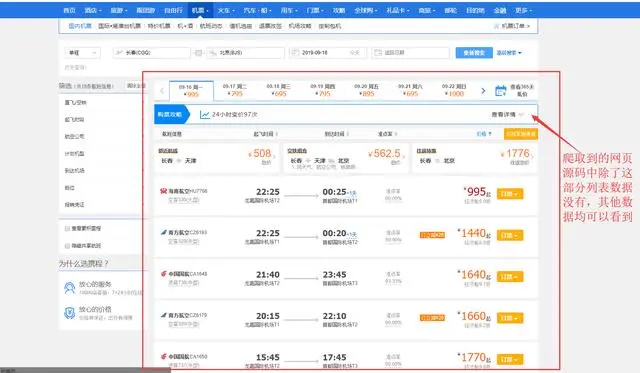640x373 pixels.
Task: Click the China Southern logo on 00:20 arrival flight
Action: click(164, 232)
